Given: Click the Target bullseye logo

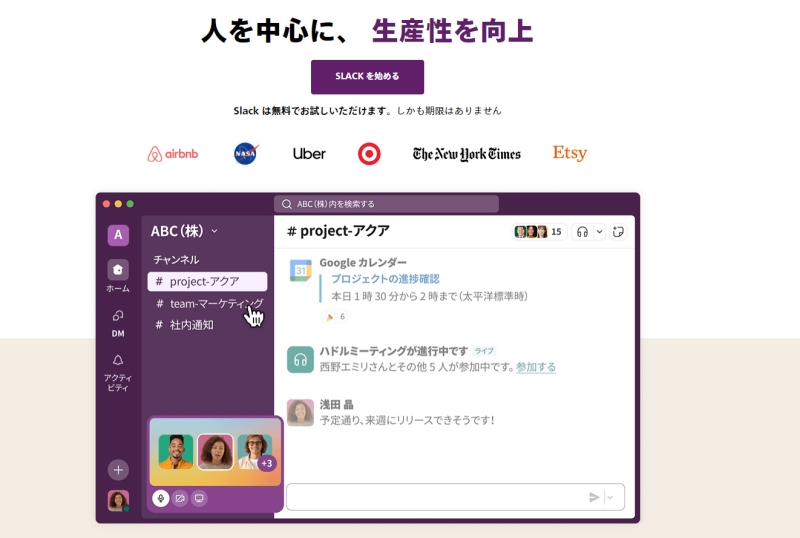Looking at the screenshot, I should (369, 154).
